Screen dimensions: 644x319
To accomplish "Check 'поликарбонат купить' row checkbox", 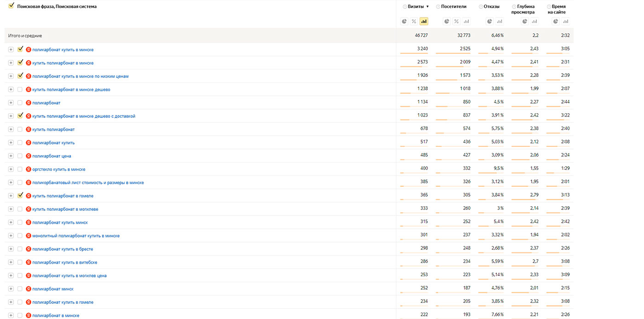I will [20, 143].
